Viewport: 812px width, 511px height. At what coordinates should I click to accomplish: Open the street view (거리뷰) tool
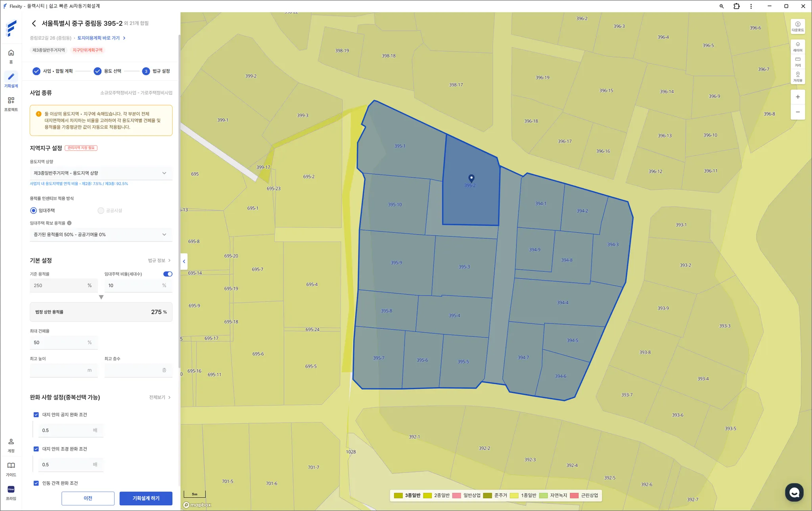[797, 77]
